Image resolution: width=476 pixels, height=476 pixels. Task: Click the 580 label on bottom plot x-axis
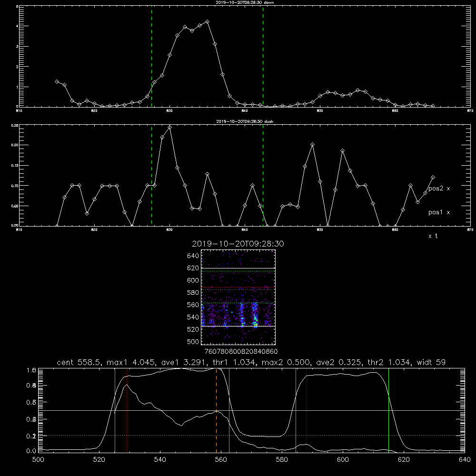(282, 460)
